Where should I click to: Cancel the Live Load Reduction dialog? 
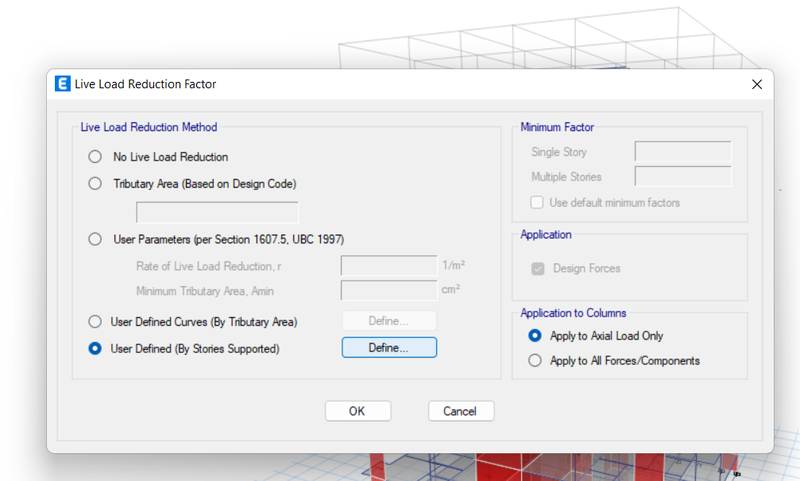click(461, 411)
